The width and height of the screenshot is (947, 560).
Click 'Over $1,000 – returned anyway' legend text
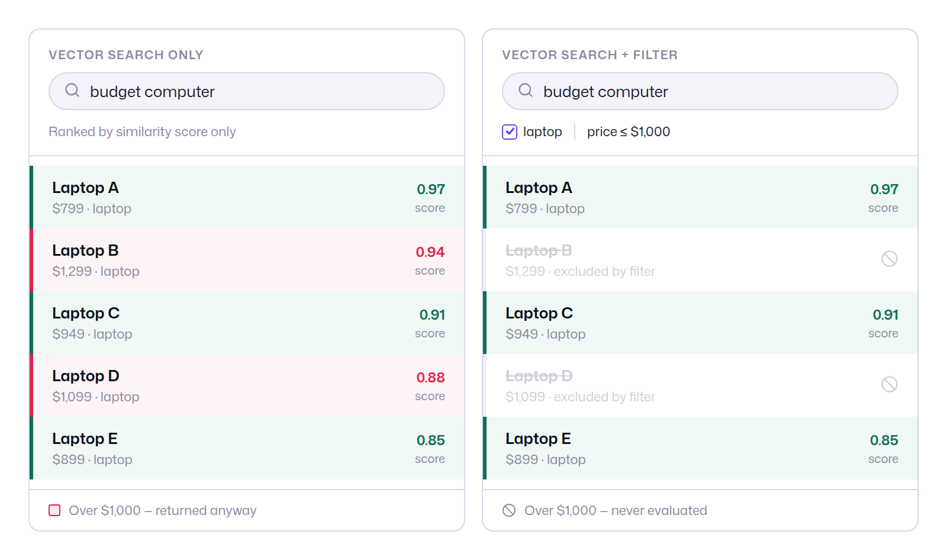point(163,510)
